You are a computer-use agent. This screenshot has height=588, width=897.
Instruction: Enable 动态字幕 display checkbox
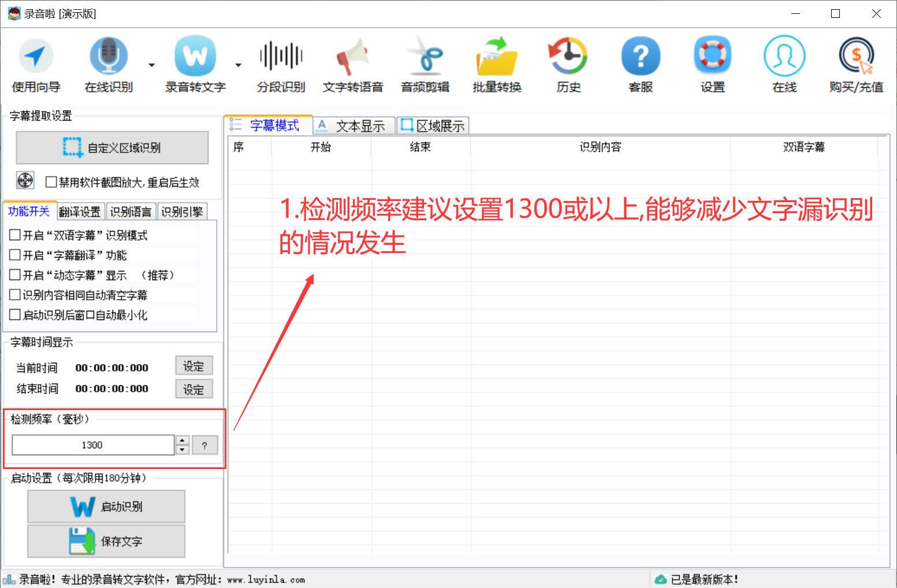coord(15,275)
